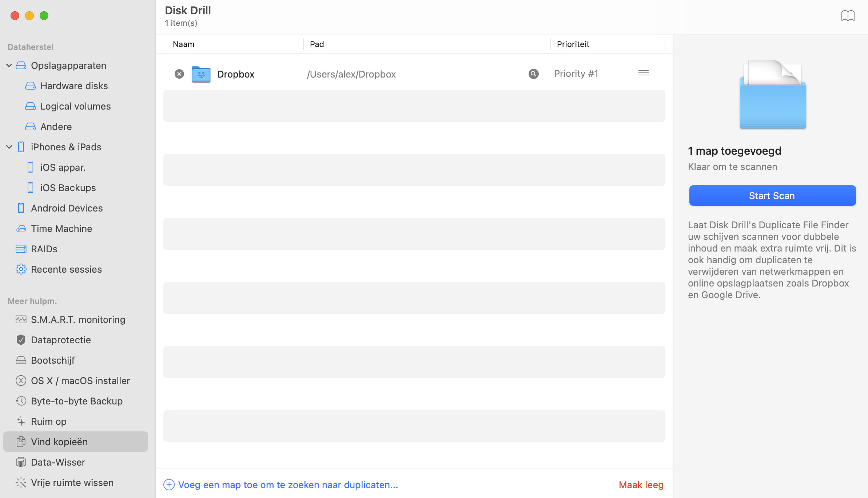Open OS X / macOS installer label
The width and height of the screenshot is (868, 498).
[x=80, y=381]
